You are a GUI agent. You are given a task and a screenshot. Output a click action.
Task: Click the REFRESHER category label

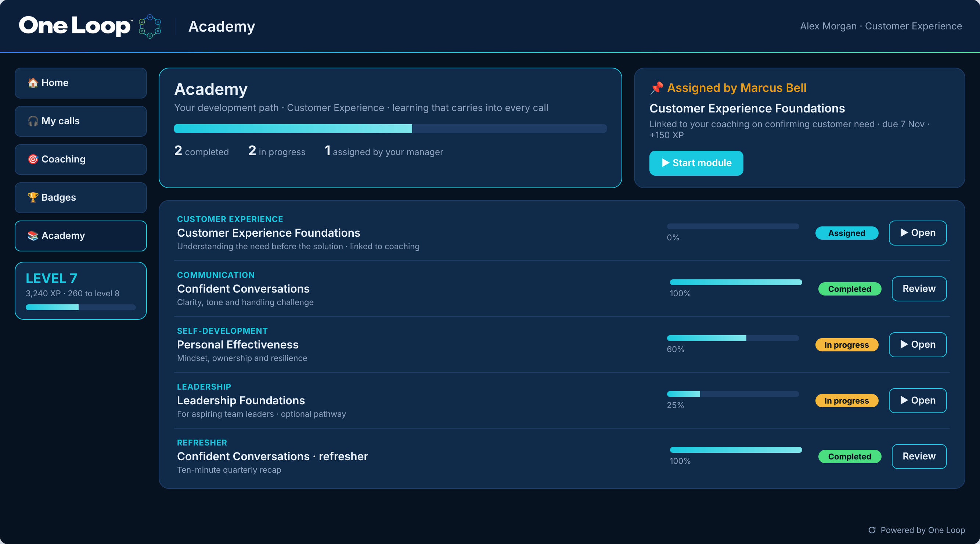click(x=202, y=442)
